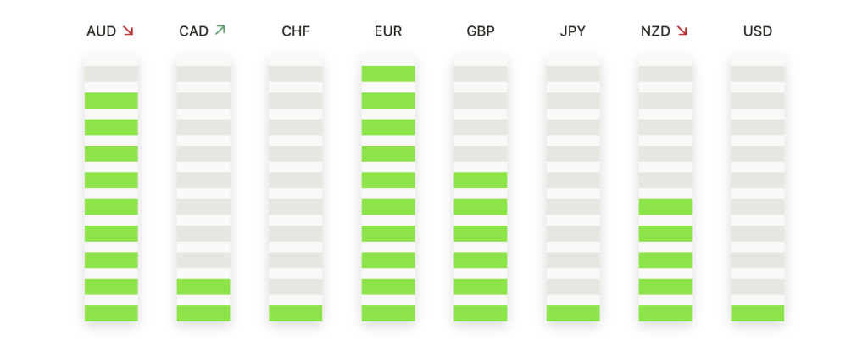The width and height of the screenshot is (868, 352).
Task: Click the topmost green segment of EUR bar
Action: click(388, 74)
